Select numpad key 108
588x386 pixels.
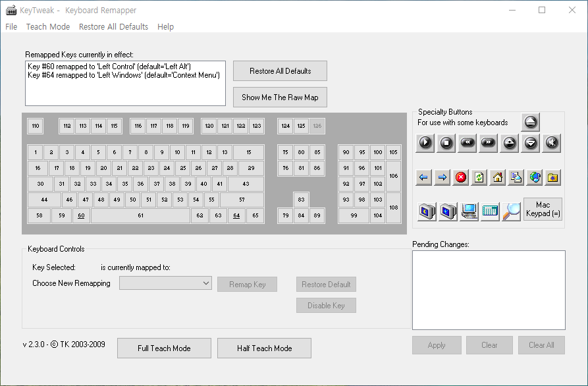393,207
